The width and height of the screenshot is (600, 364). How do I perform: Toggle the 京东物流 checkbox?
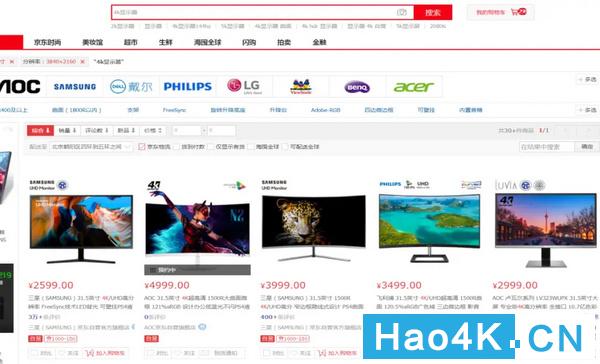pos(142,147)
